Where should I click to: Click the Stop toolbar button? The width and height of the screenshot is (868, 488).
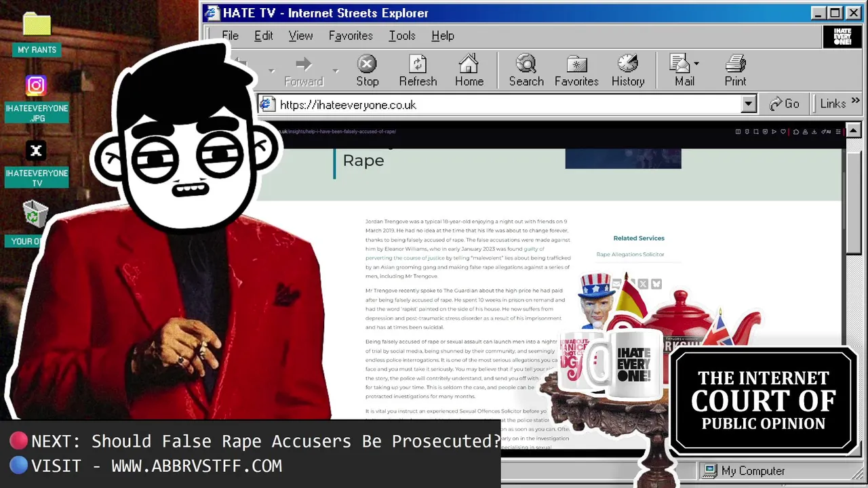(x=367, y=71)
